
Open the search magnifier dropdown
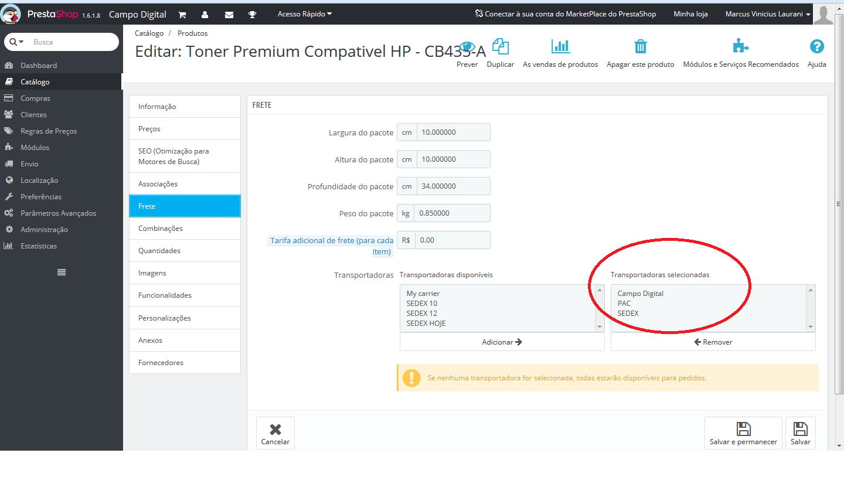[16, 42]
